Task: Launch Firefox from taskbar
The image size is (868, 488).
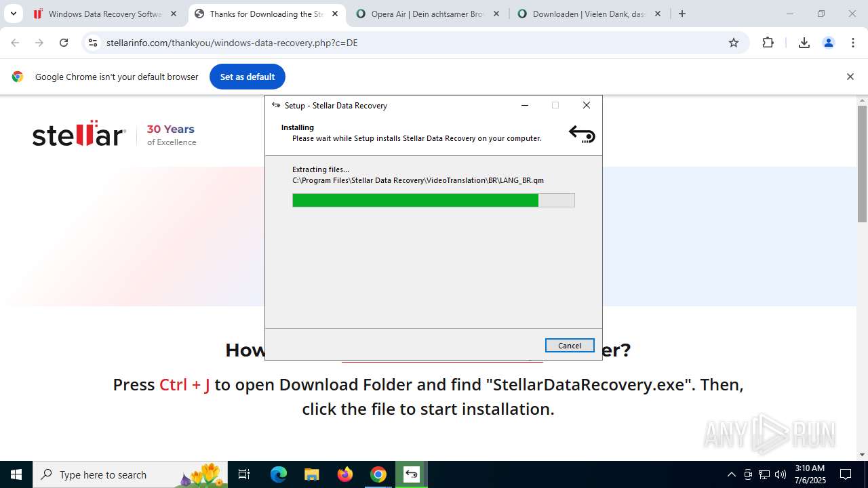Action: point(345,474)
